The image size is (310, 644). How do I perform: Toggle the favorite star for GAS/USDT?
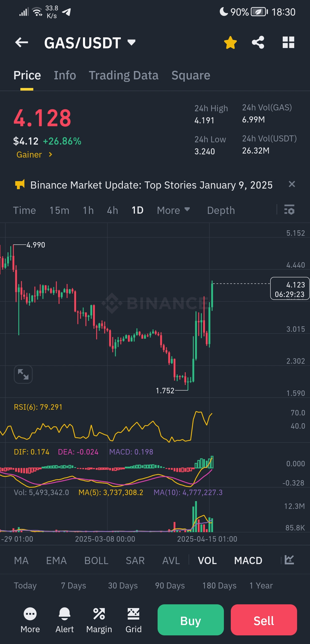230,43
